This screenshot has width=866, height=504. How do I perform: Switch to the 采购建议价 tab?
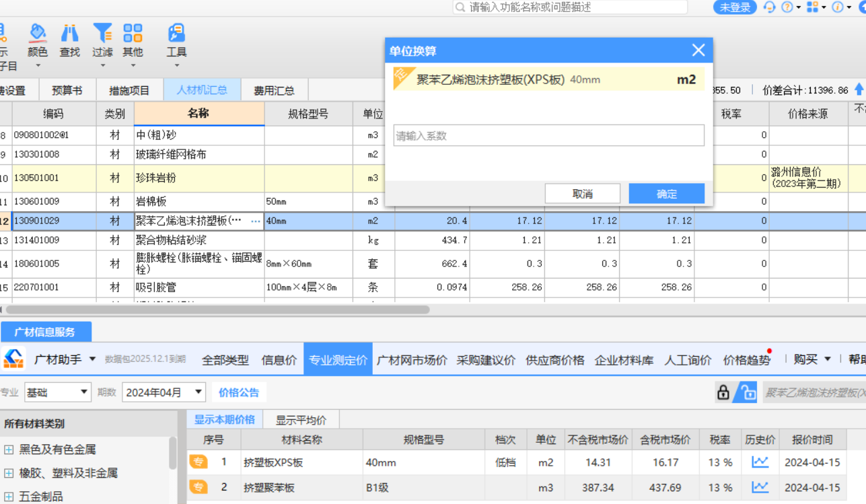486,360
